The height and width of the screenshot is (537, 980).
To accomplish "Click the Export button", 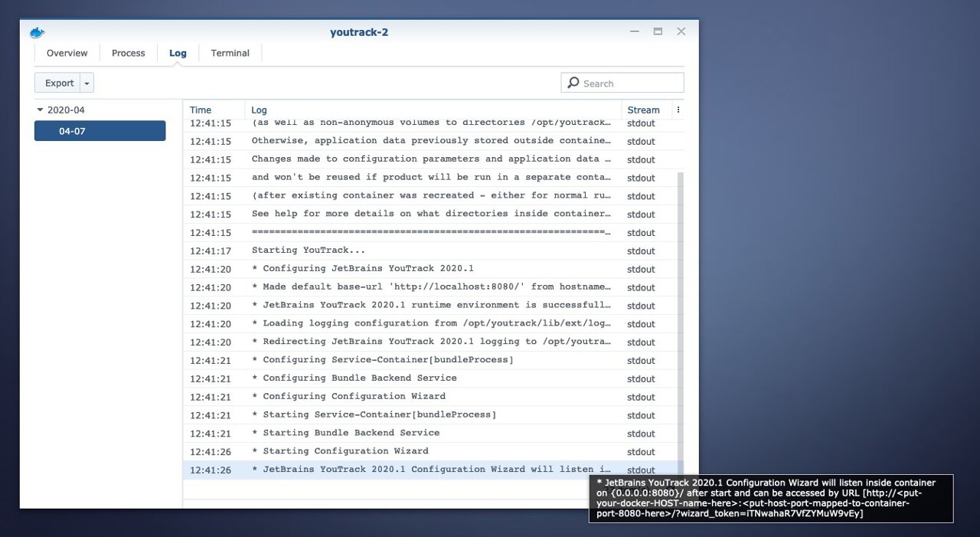I will pyautogui.click(x=58, y=83).
